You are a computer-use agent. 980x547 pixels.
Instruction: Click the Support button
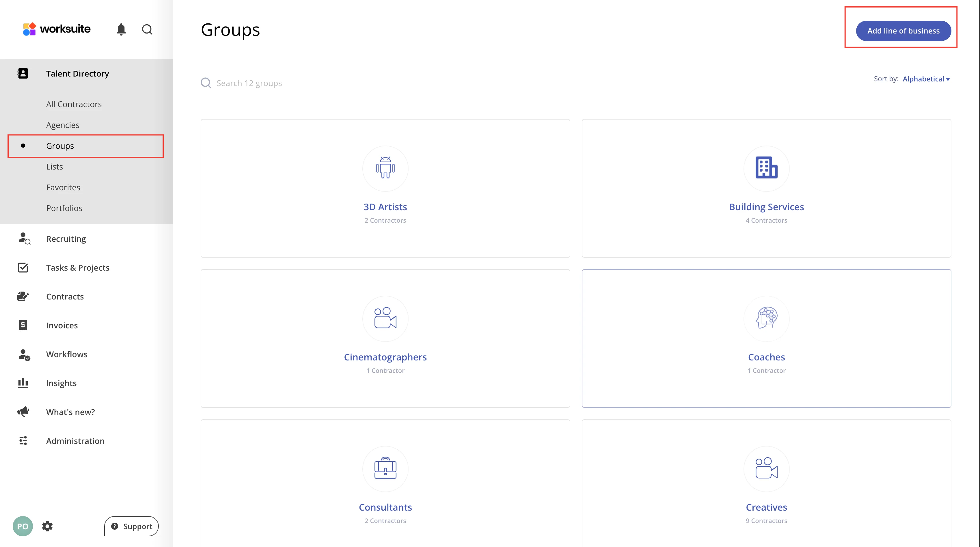[131, 526]
